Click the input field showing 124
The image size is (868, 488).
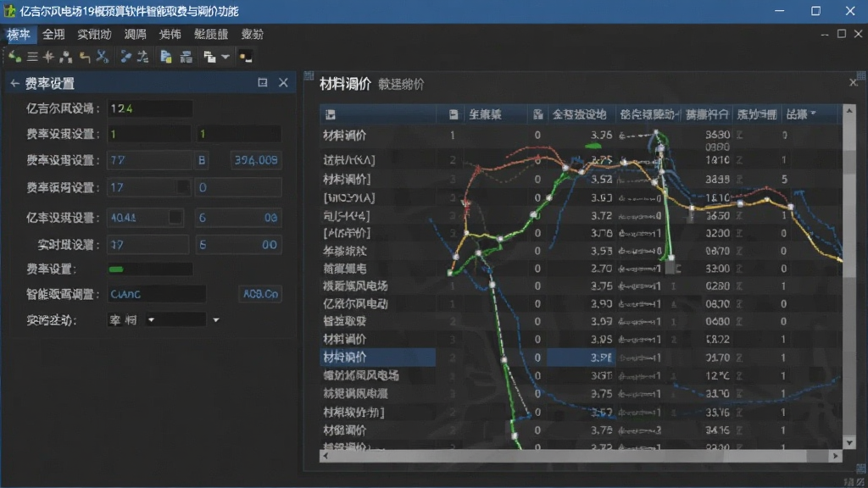tap(149, 108)
